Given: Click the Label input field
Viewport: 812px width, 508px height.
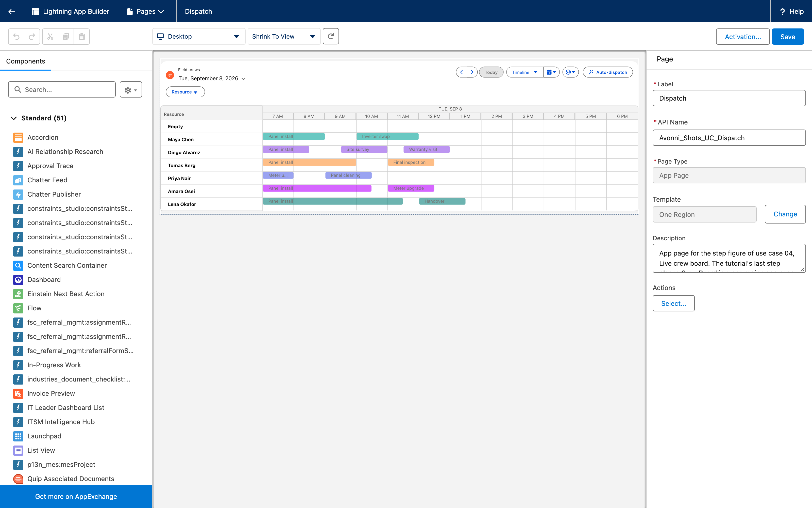Looking at the screenshot, I should [729, 98].
